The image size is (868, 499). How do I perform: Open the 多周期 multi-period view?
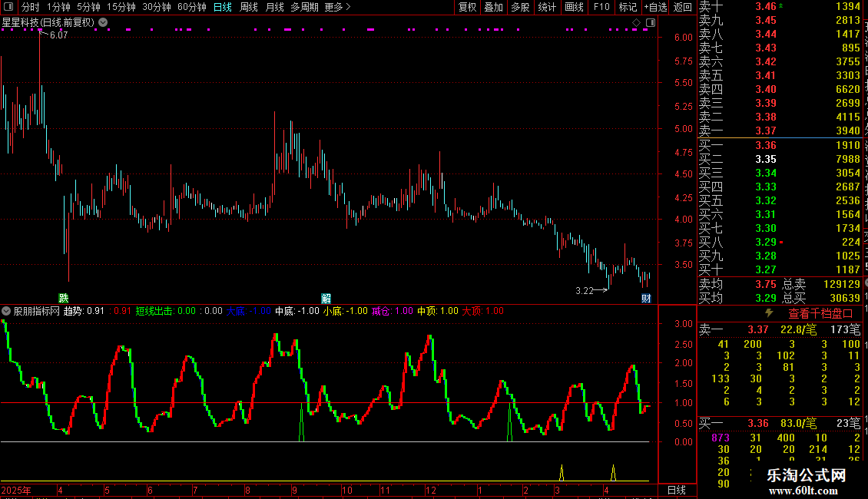304,7
